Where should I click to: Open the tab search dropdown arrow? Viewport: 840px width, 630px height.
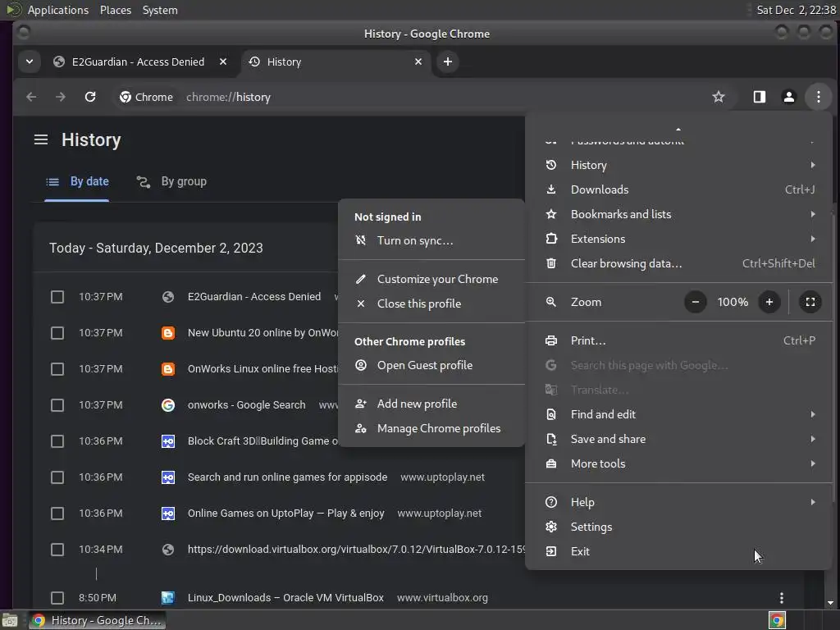30,62
